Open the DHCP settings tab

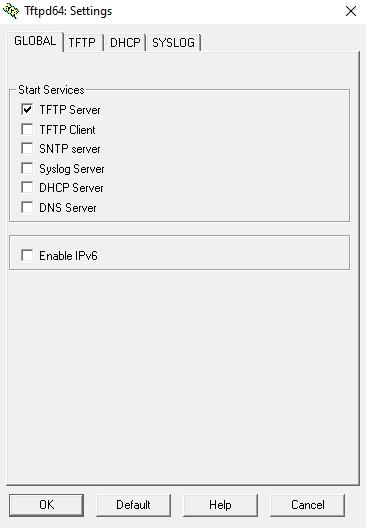(x=125, y=43)
